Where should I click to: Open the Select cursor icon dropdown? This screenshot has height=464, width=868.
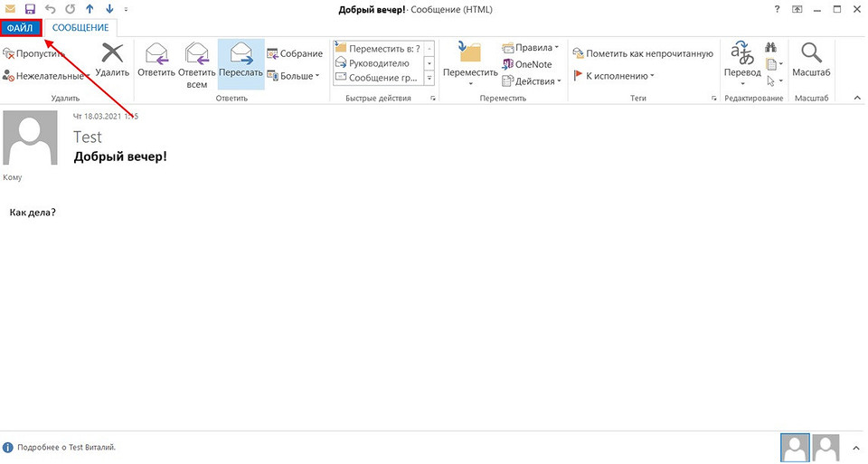click(x=774, y=81)
